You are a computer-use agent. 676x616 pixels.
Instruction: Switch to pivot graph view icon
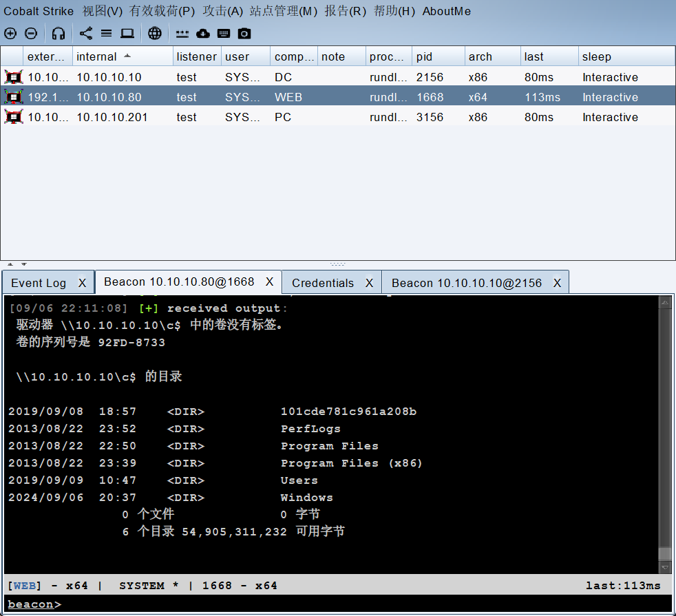pos(86,33)
